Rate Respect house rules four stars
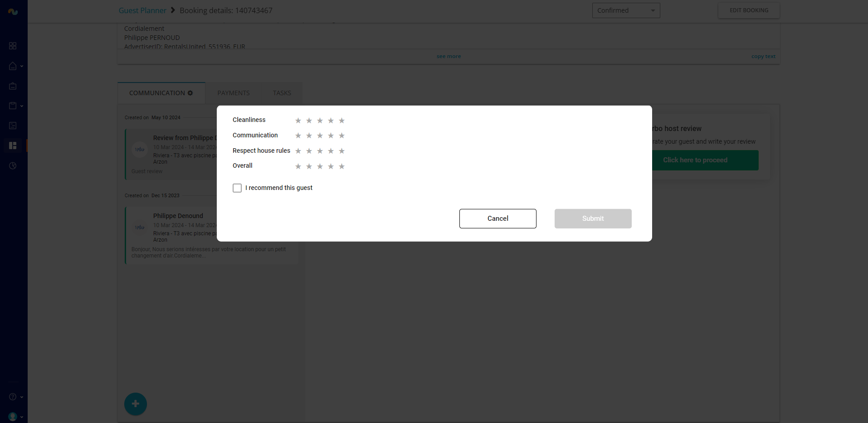 click(x=331, y=151)
